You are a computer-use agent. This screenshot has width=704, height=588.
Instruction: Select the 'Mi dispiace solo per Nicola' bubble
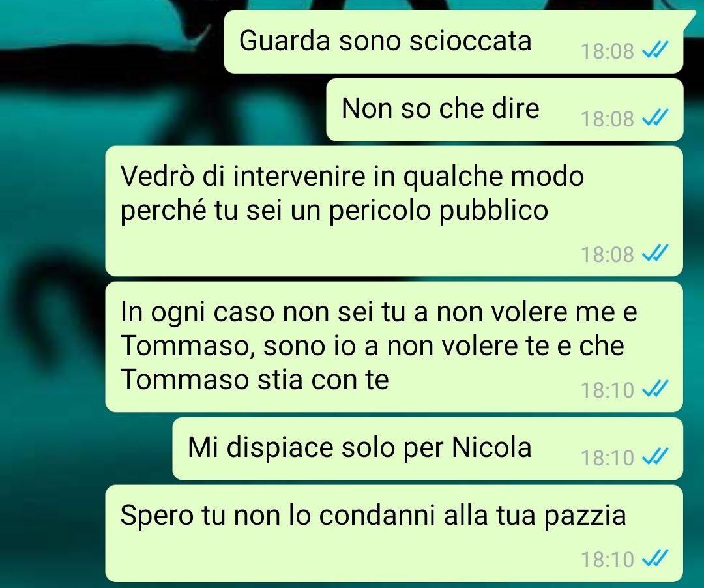tap(428, 448)
